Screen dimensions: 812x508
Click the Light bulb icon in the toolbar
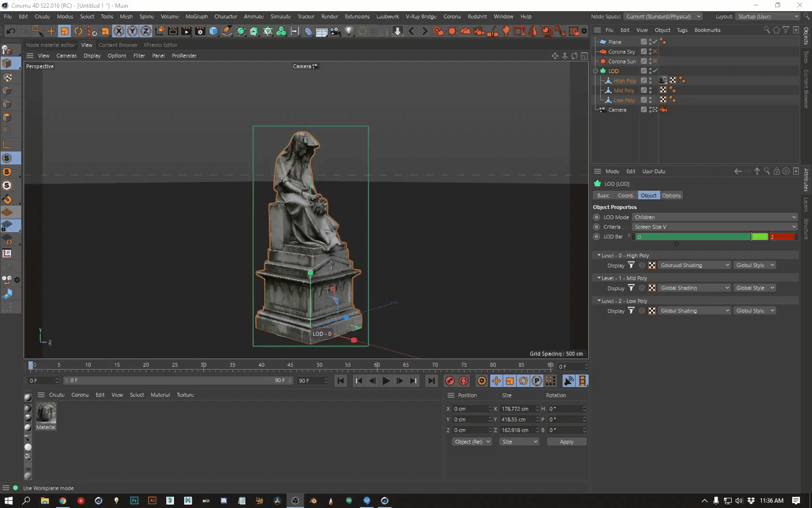(x=348, y=31)
